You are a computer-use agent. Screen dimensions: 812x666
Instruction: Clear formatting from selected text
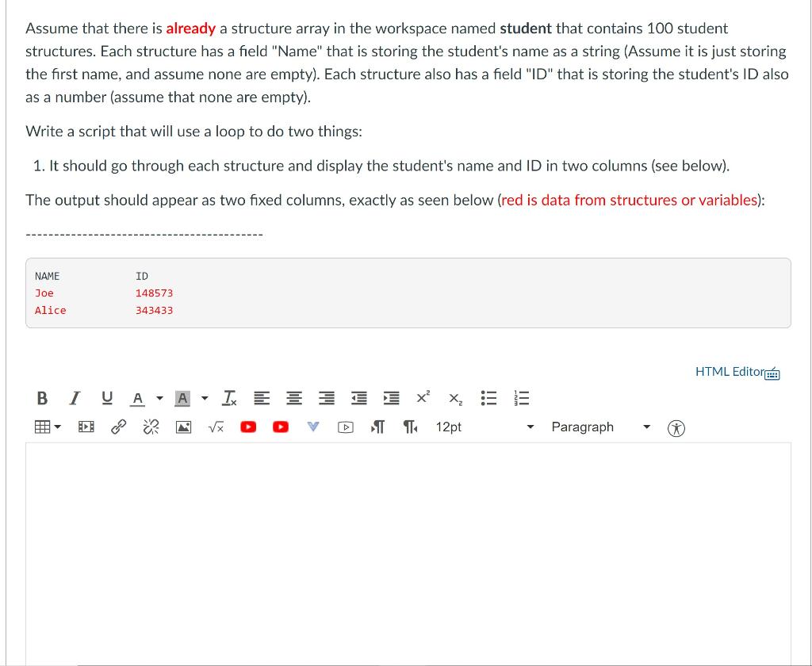(229, 398)
